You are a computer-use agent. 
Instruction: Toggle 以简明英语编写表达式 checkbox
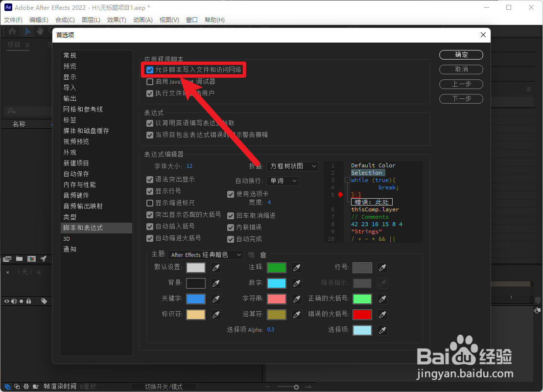click(150, 123)
